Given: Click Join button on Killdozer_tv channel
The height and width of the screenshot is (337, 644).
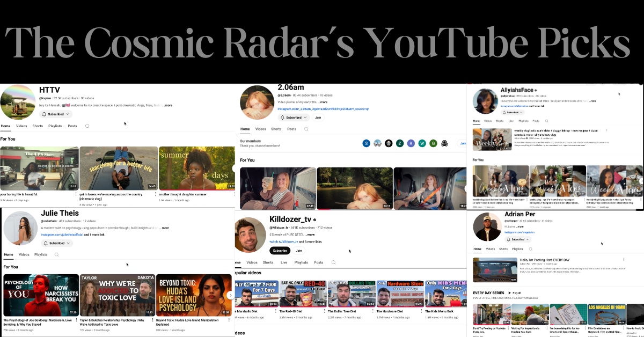Looking at the screenshot, I should tap(299, 251).
